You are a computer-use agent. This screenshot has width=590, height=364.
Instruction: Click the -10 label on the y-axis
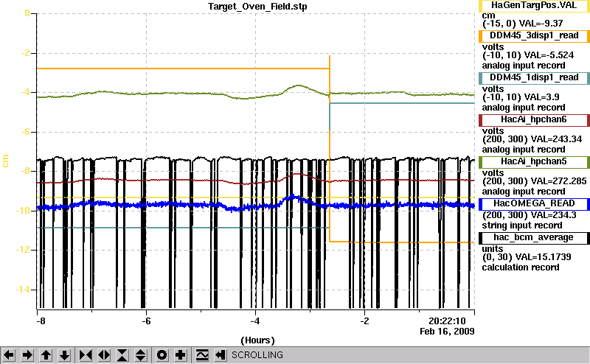point(23,211)
